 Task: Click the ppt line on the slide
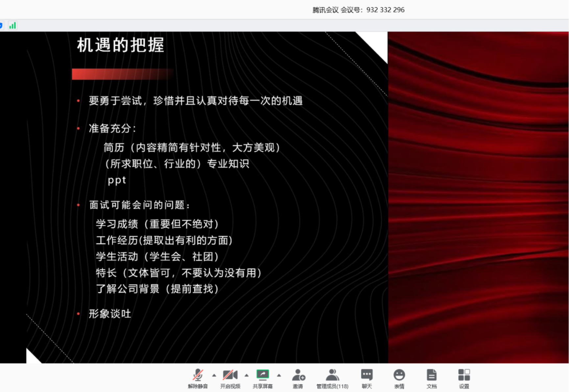click(x=117, y=180)
